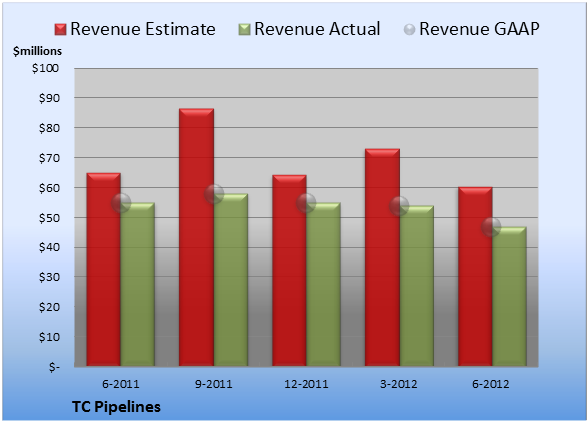
Task: Click the green actual bar for 12-2011
Action: (323, 284)
